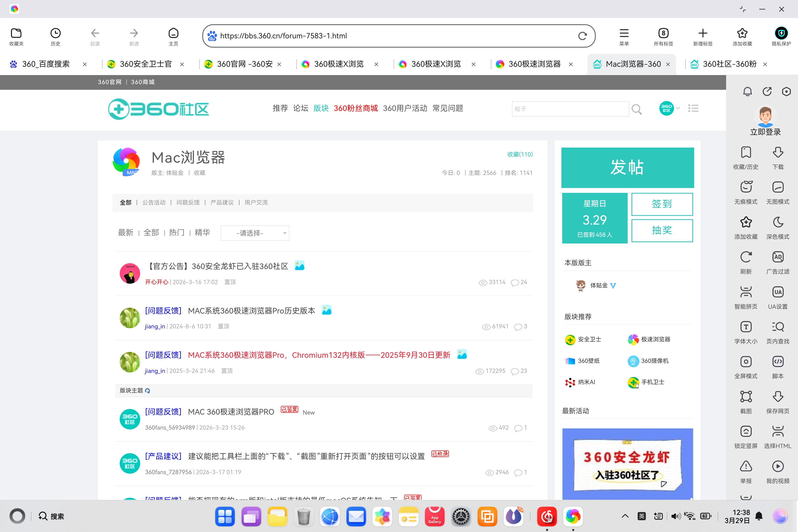This screenshot has width=798, height=532.
Task: Click the 签到 check-in button
Action: pyautogui.click(x=662, y=204)
